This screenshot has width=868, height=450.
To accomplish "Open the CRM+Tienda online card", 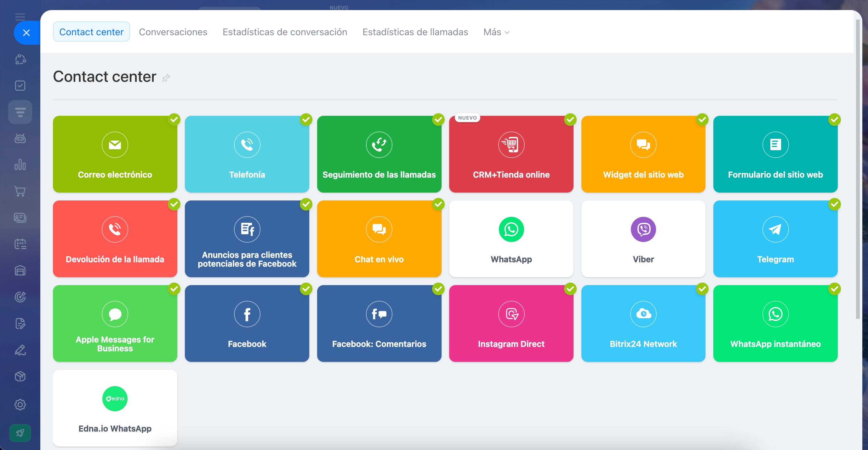I will [x=511, y=154].
